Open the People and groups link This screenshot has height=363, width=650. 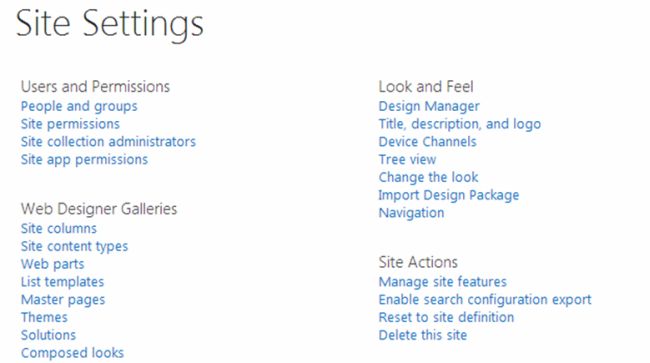click(x=79, y=106)
